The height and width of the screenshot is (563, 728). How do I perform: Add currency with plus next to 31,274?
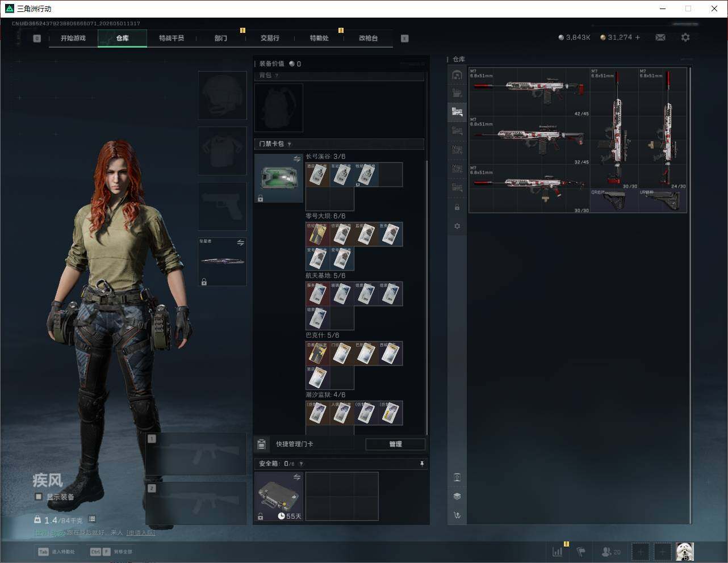[x=638, y=37]
